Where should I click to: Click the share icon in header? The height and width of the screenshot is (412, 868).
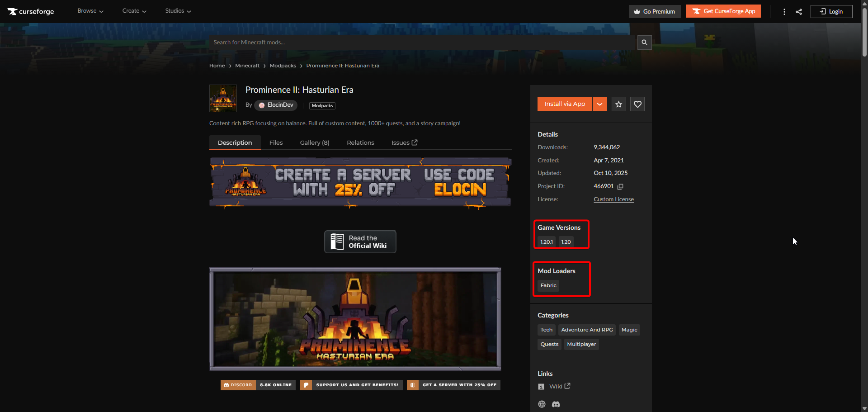pos(799,12)
